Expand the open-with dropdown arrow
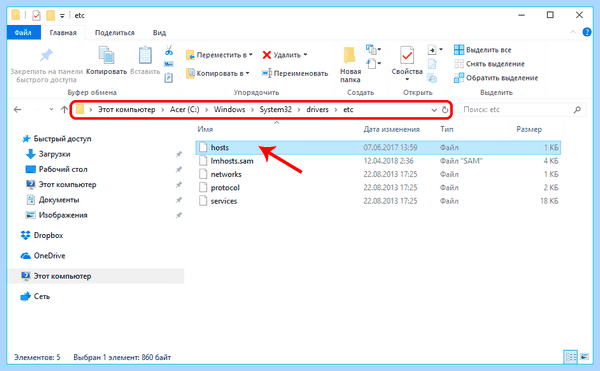 click(x=440, y=49)
